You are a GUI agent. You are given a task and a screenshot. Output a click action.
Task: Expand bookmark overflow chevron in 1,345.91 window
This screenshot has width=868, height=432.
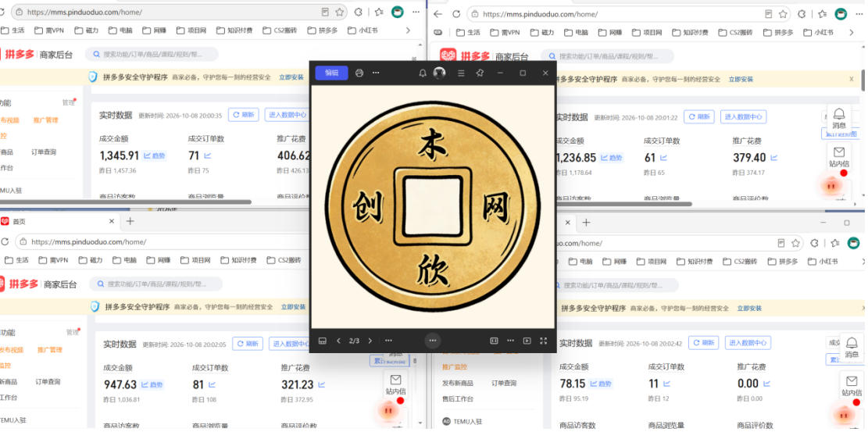point(408,30)
